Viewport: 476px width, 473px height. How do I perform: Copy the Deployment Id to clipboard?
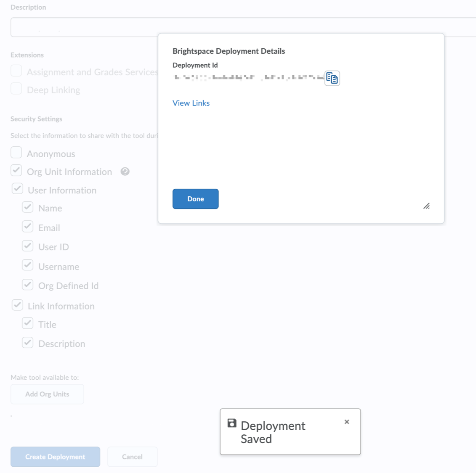pos(332,79)
